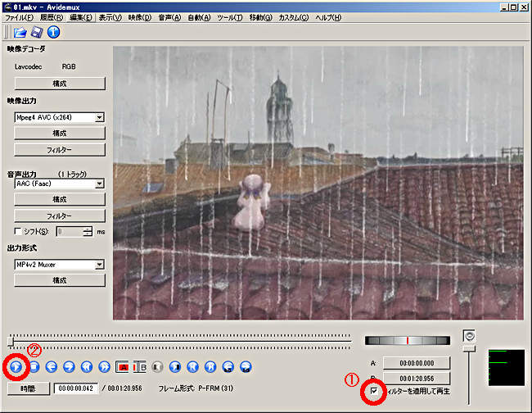Save video using the floppy disk icon
The width and height of the screenshot is (532, 413).
[37, 32]
